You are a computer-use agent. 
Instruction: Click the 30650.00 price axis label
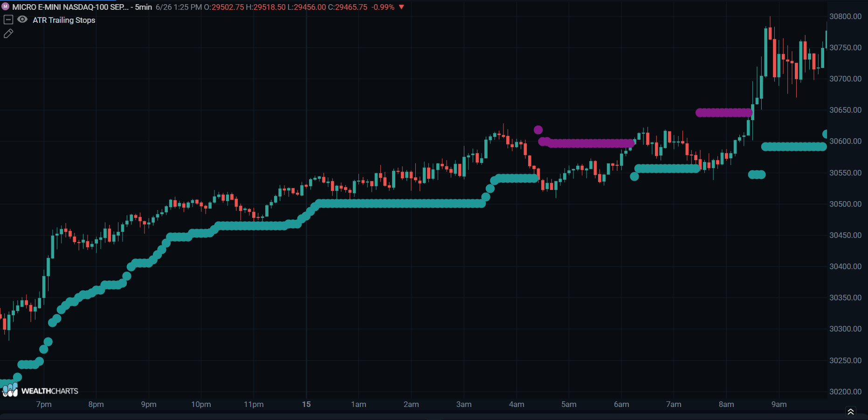[845, 110]
